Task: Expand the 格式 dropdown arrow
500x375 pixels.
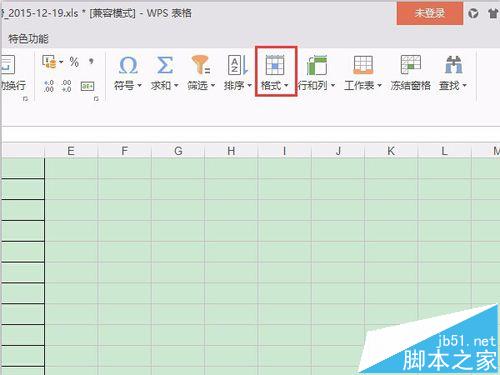Action: point(286,86)
